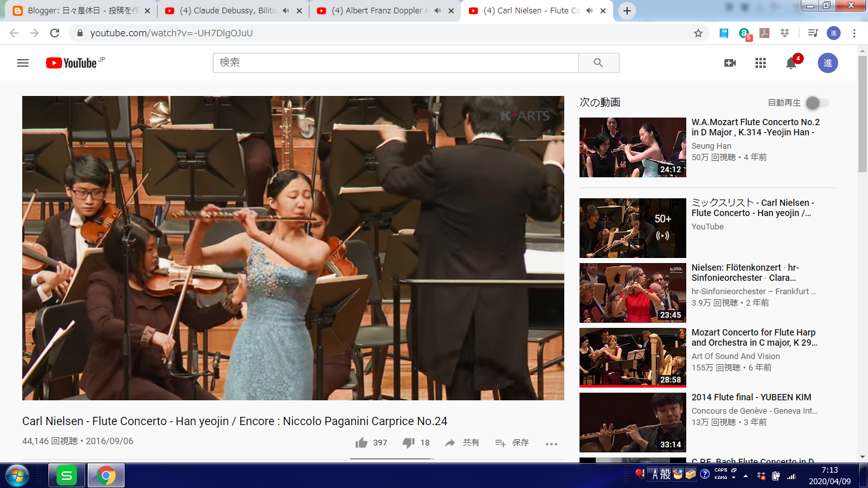868x488 pixels.
Task: Open the network signal tray icon
Action: coord(791,475)
